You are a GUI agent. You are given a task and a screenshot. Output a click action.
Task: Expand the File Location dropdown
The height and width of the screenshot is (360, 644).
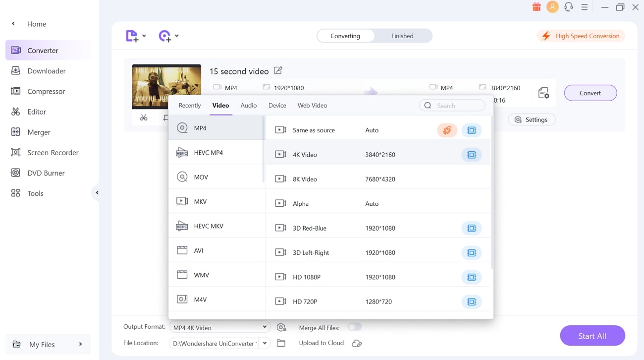click(265, 343)
